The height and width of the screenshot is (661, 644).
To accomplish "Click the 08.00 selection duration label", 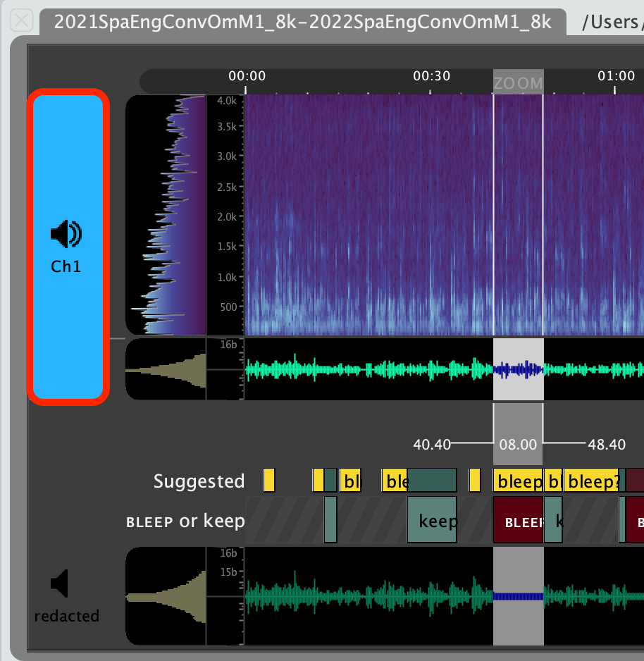I will 519,445.
